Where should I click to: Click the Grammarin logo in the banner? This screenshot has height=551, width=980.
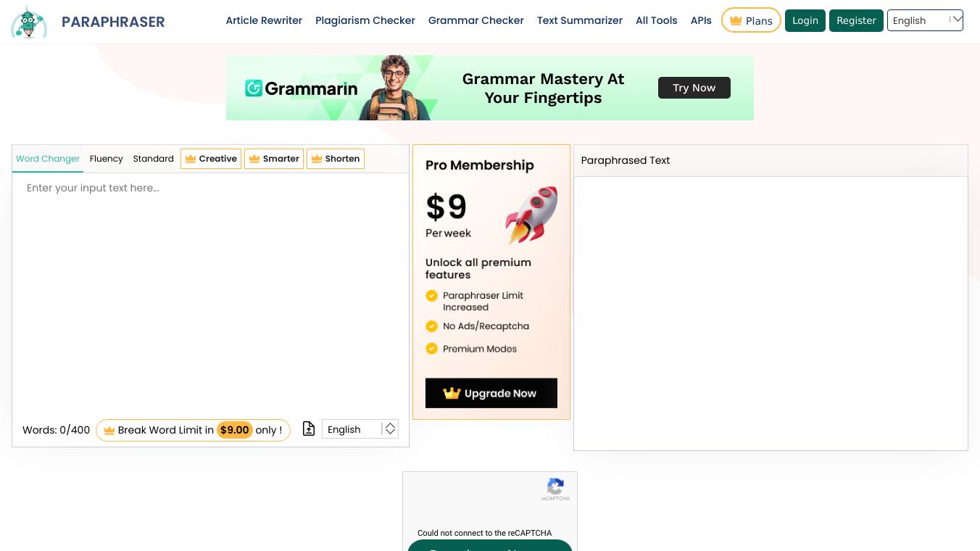(302, 88)
